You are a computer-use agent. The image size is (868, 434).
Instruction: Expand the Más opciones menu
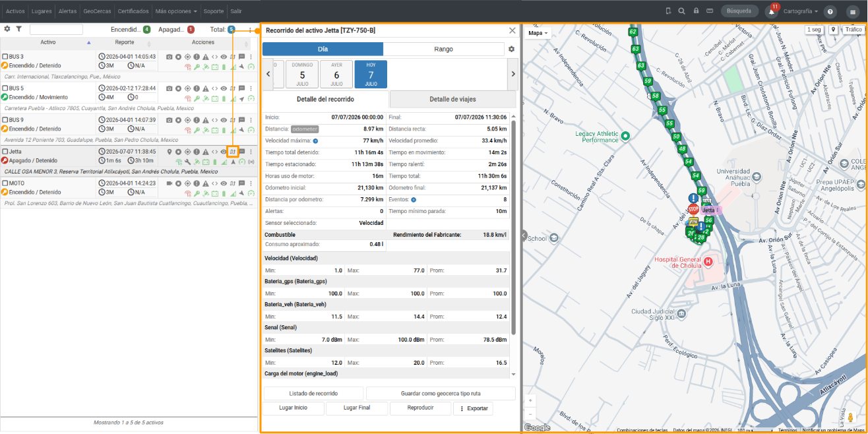click(x=176, y=11)
